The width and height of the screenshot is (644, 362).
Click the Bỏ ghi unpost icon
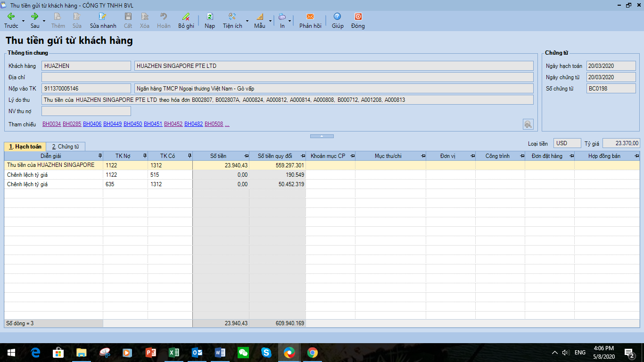tap(186, 16)
